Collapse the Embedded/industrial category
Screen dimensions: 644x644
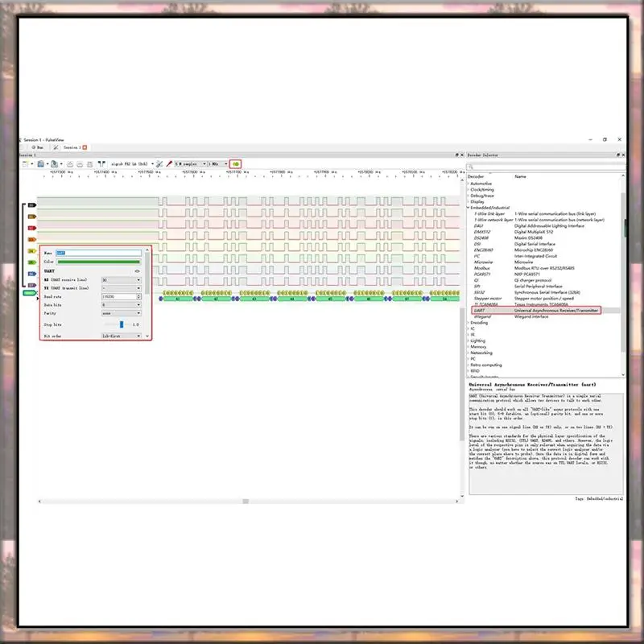tap(469, 208)
